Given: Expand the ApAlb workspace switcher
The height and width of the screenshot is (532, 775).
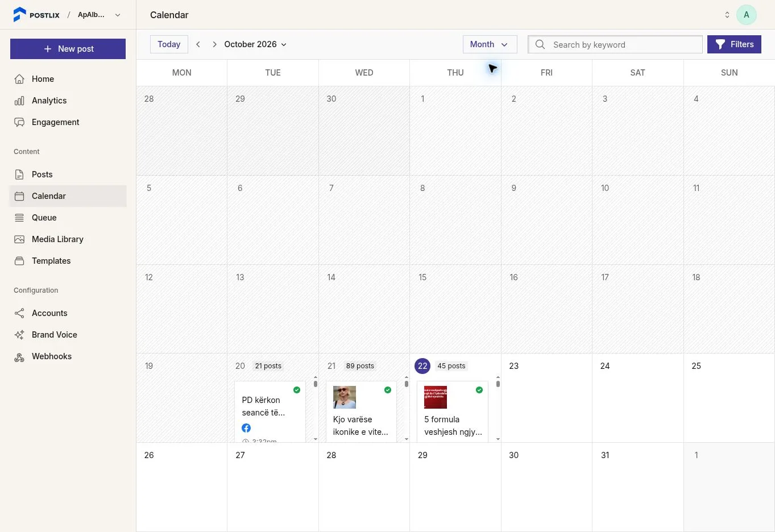Looking at the screenshot, I should tap(118, 15).
